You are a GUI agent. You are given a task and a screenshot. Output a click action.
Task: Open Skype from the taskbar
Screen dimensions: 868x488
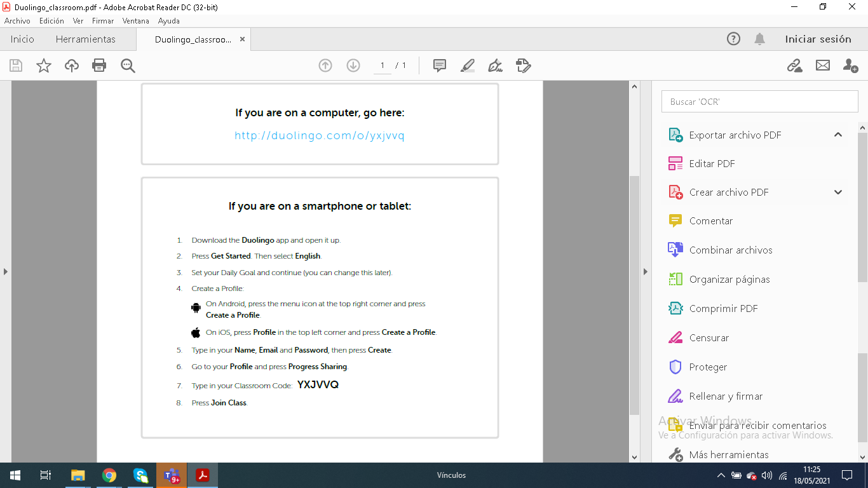pos(140,475)
